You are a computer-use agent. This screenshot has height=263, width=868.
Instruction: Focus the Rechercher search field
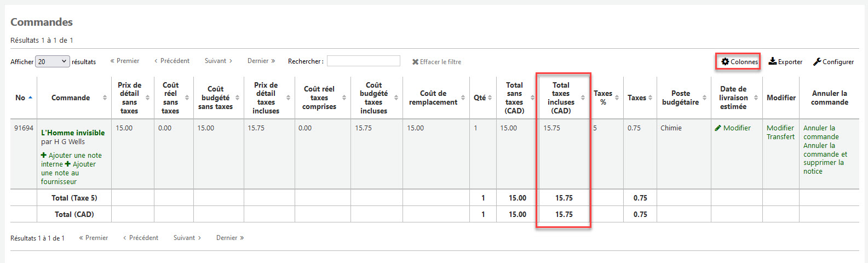(x=364, y=61)
